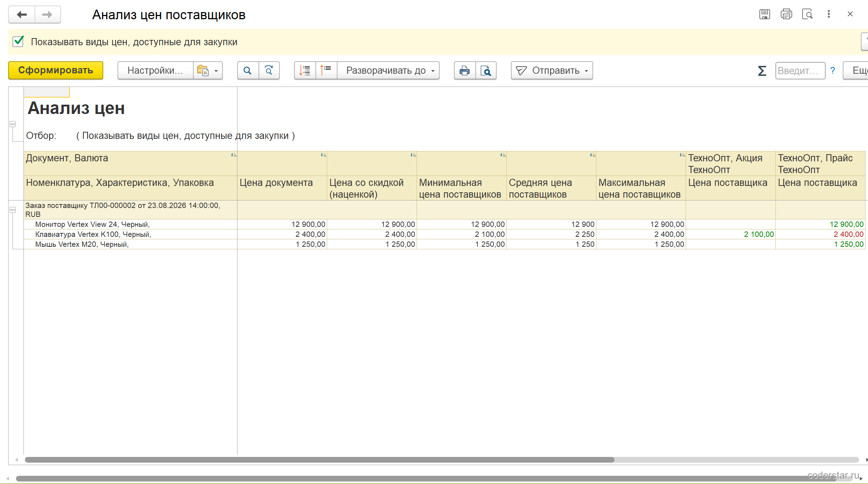
Task: Click the partially visible 'Ещё' button
Action: point(856,71)
